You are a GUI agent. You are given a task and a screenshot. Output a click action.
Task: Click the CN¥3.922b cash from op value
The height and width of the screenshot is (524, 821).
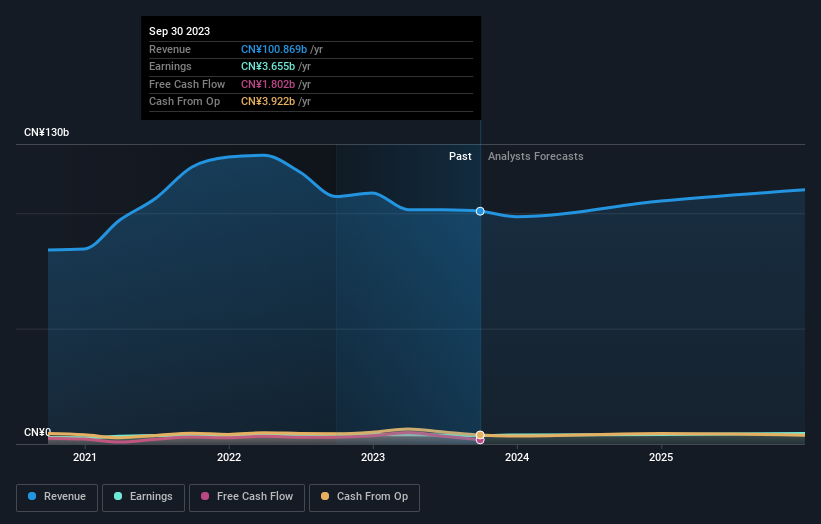[x=268, y=102]
